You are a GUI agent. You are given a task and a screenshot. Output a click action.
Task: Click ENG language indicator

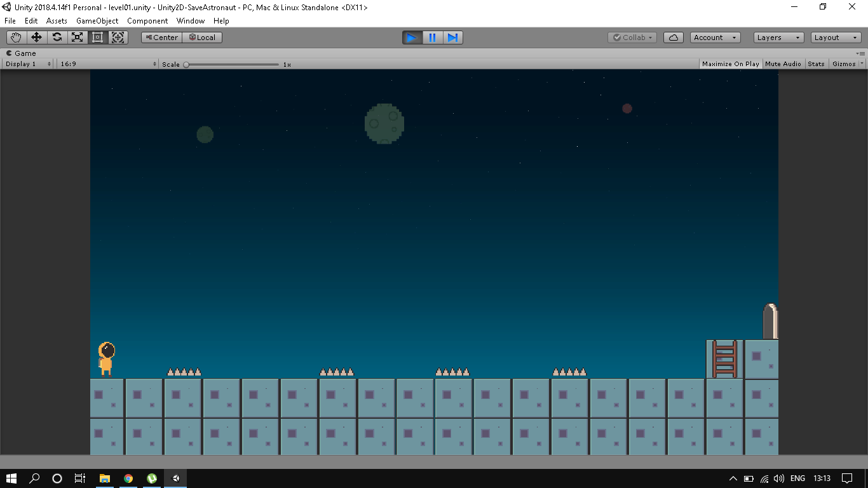click(x=797, y=478)
